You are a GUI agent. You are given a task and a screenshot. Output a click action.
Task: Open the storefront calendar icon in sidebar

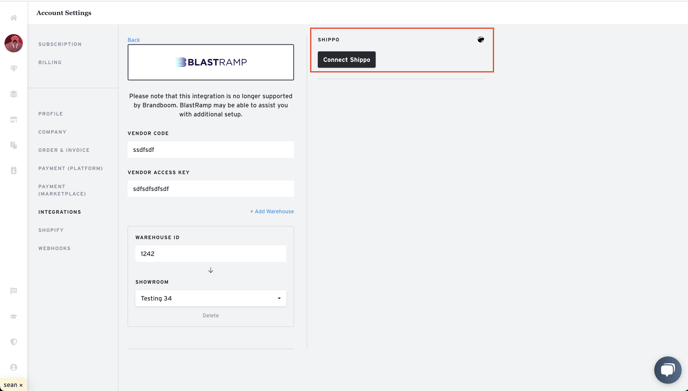(x=14, y=119)
